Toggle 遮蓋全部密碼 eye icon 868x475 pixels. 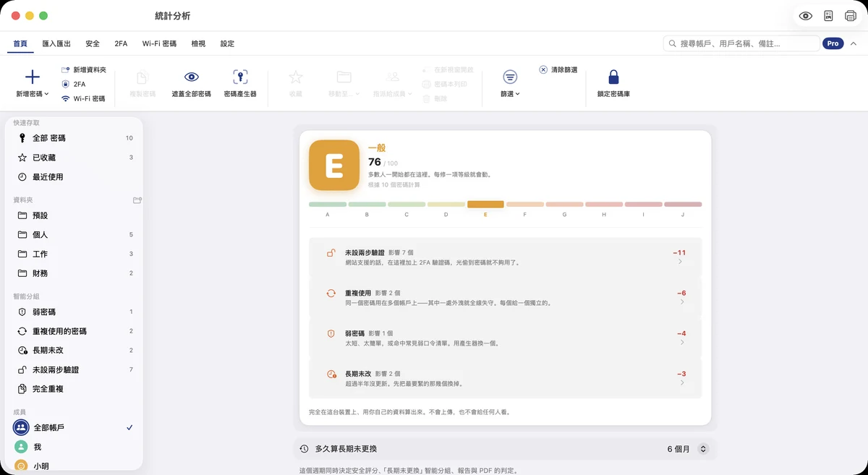tap(192, 77)
